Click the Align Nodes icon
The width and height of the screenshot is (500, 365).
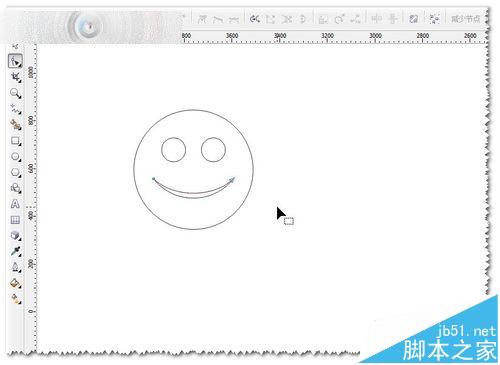coord(355,19)
